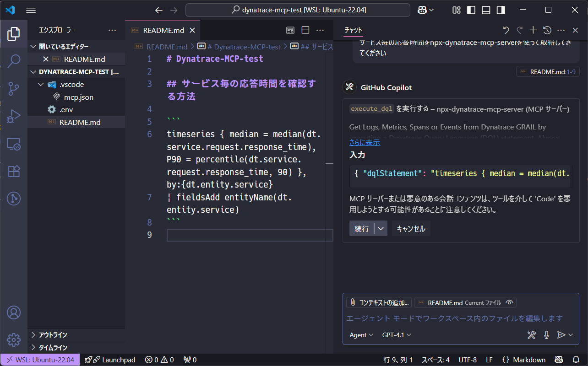Click the さらに表示 link

365,142
